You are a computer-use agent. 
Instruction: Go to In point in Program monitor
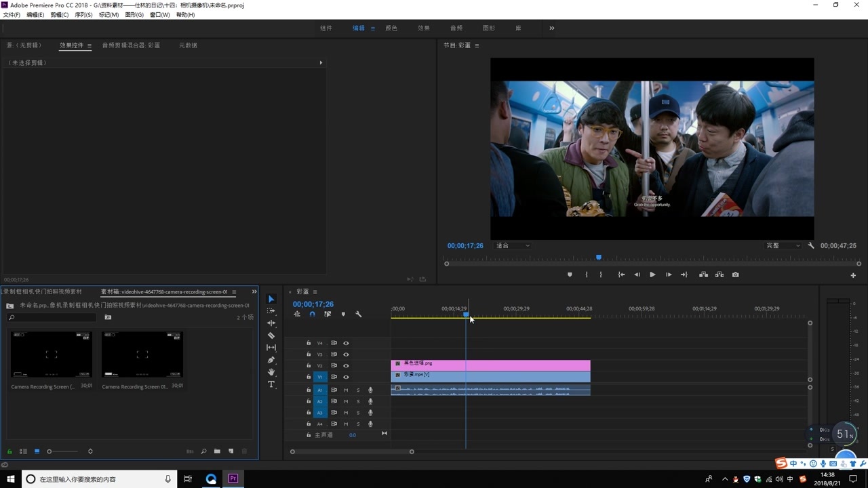621,274
